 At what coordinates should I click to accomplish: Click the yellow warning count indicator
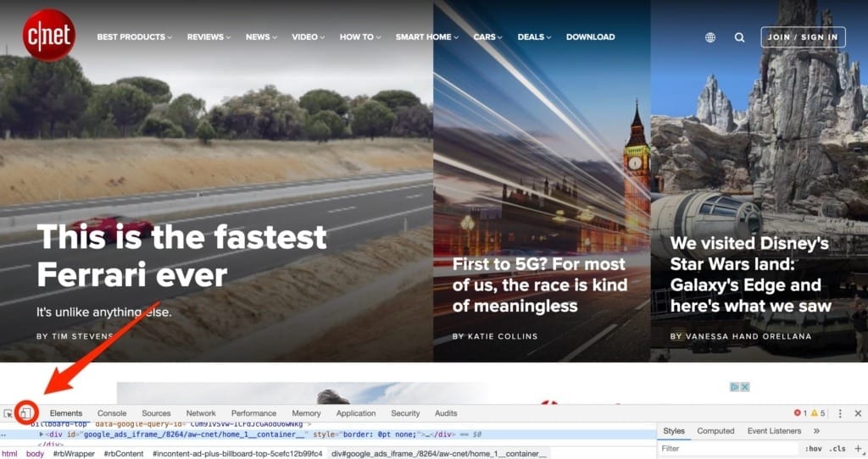point(818,413)
